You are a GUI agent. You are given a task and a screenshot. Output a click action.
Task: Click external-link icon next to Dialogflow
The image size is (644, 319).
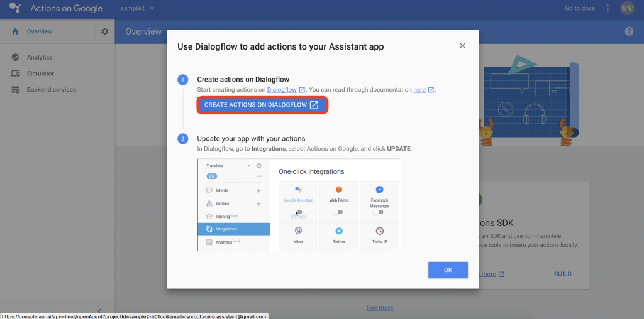[x=303, y=90]
